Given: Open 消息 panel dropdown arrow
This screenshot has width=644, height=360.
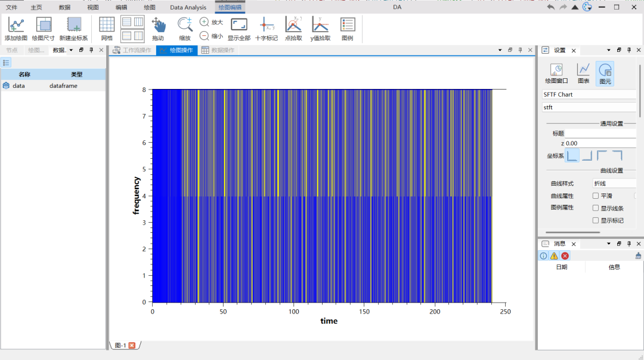Looking at the screenshot, I should [609, 244].
